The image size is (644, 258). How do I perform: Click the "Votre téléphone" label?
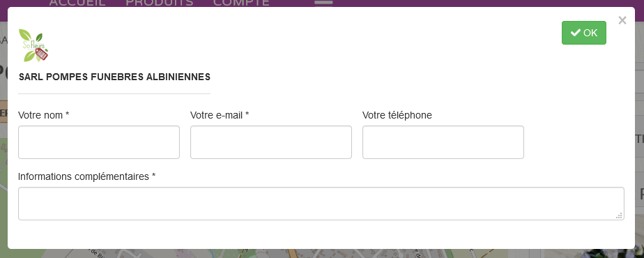pos(397,116)
